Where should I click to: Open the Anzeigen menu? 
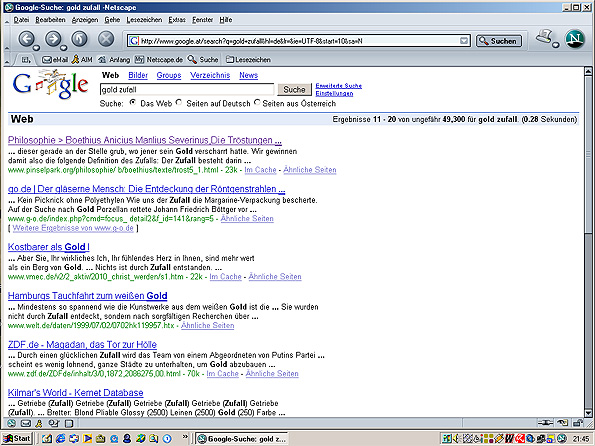85,20
